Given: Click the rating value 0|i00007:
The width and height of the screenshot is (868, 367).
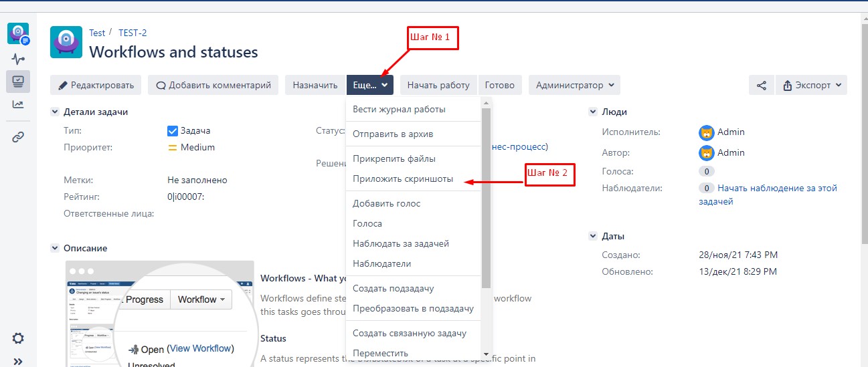Looking at the screenshot, I should click(x=185, y=197).
